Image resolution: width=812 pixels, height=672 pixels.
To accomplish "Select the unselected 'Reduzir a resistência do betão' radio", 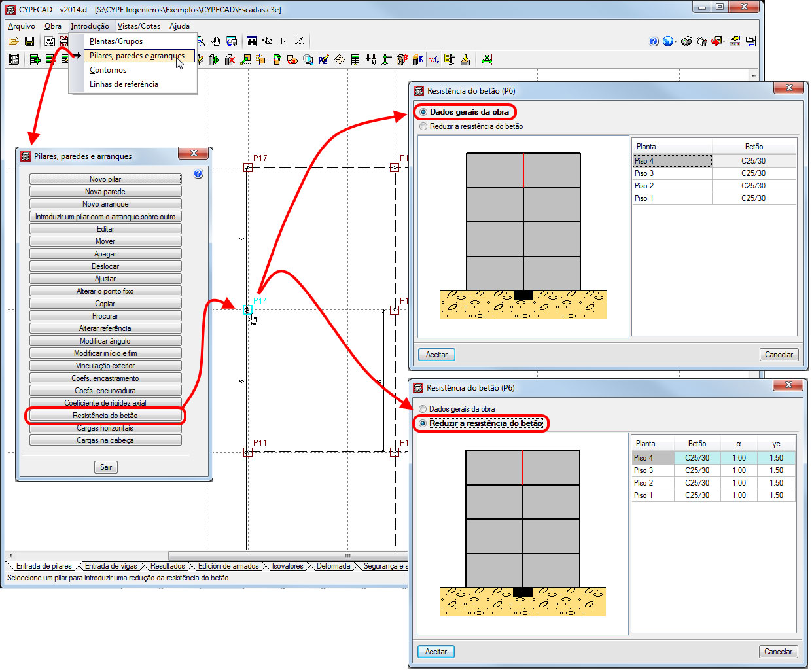I will coord(423,126).
